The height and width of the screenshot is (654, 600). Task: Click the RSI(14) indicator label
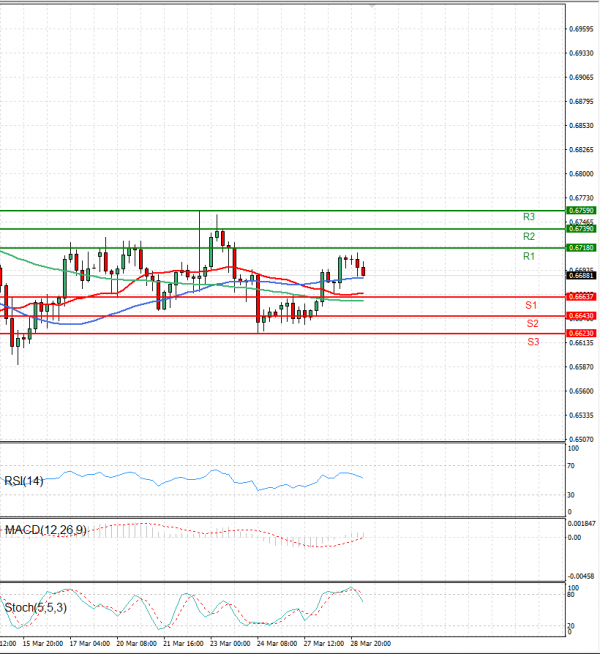tap(24, 481)
